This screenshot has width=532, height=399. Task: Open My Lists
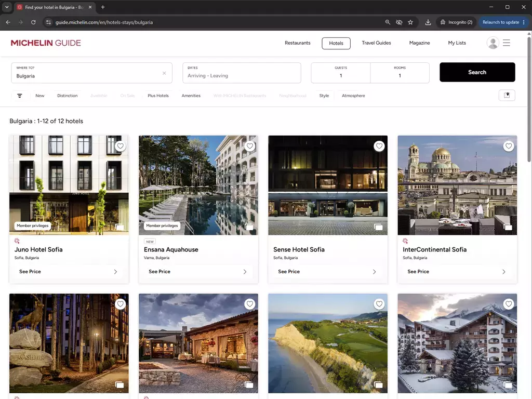[x=457, y=43]
